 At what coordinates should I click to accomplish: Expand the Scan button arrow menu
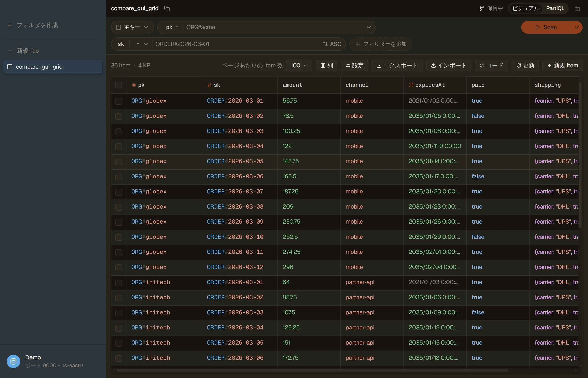click(x=576, y=27)
